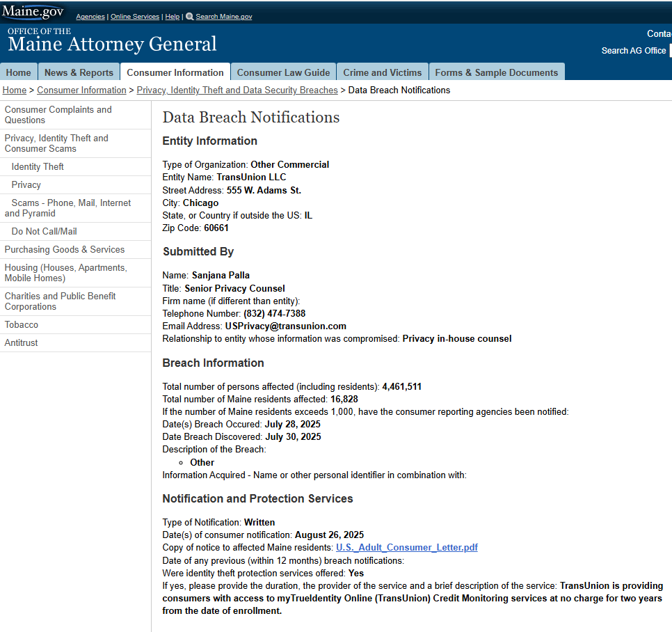Click the search magnifier icon beside Search Maine.gov

click(189, 16)
